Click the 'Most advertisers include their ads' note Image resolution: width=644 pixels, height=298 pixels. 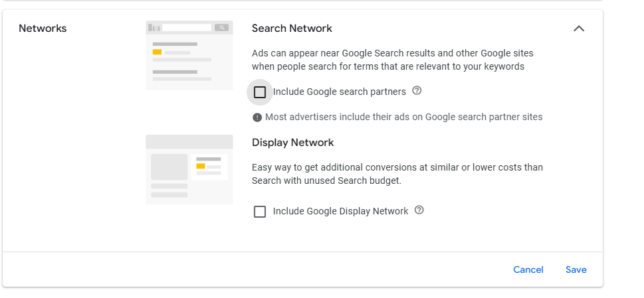[x=403, y=117]
